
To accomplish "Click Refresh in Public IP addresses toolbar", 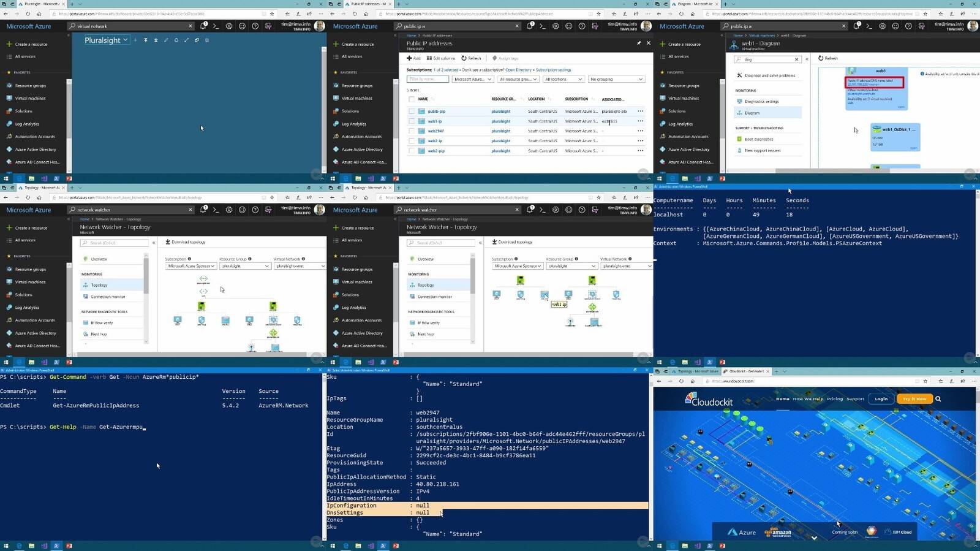I will pos(471,58).
